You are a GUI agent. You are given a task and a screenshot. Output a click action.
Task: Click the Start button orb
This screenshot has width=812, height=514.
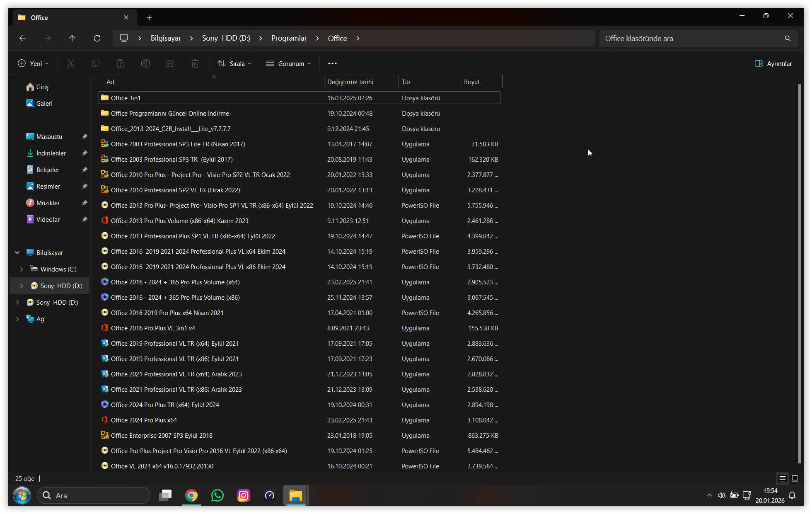tap(22, 495)
